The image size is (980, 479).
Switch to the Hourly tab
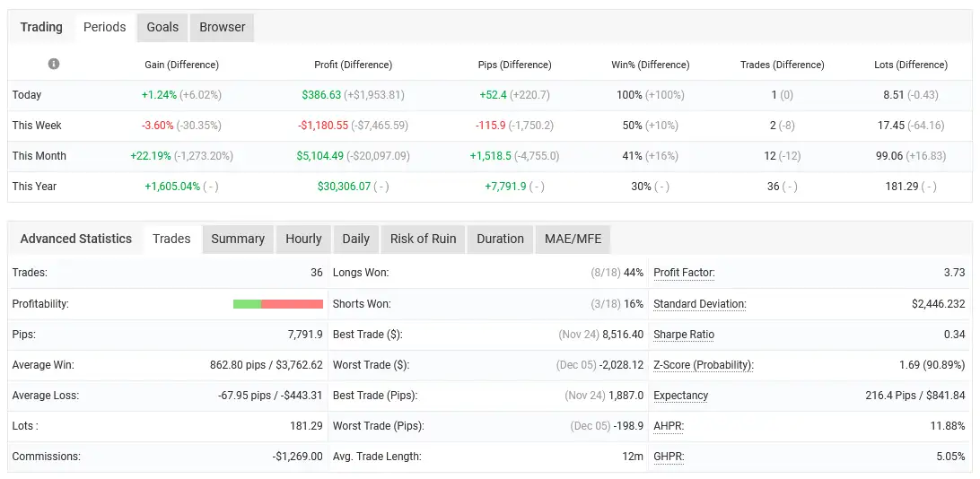tap(303, 239)
